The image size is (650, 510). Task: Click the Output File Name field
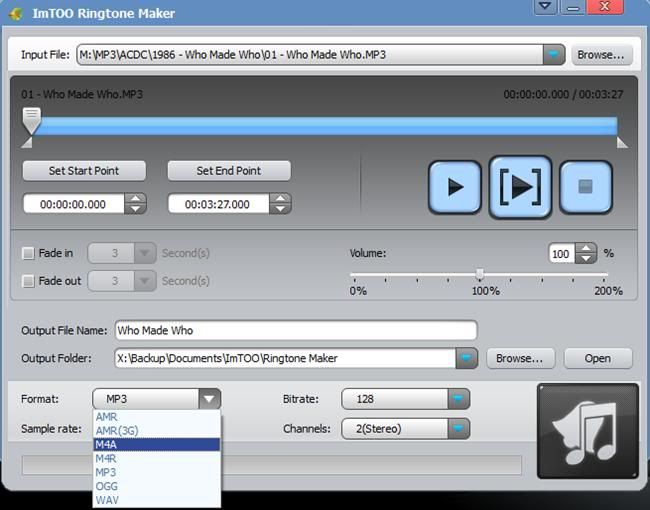click(296, 330)
